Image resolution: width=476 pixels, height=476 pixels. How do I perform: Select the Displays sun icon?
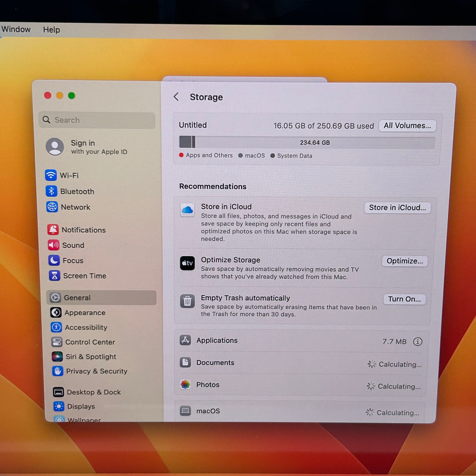[x=59, y=406]
